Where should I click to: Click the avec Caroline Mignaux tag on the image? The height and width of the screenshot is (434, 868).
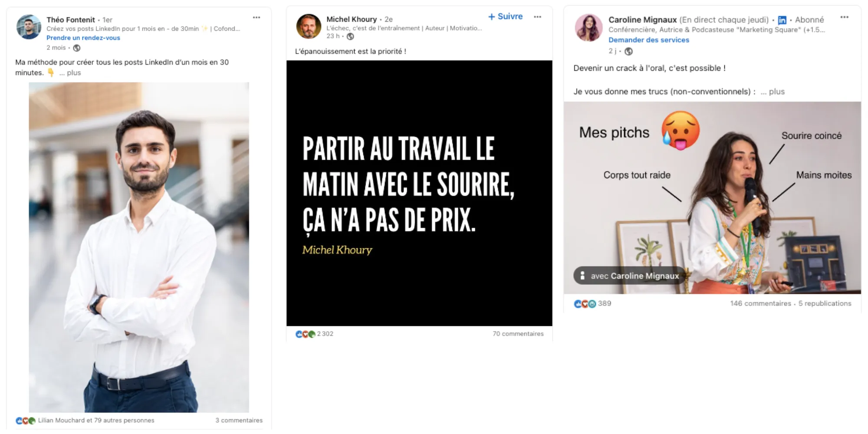tap(630, 276)
